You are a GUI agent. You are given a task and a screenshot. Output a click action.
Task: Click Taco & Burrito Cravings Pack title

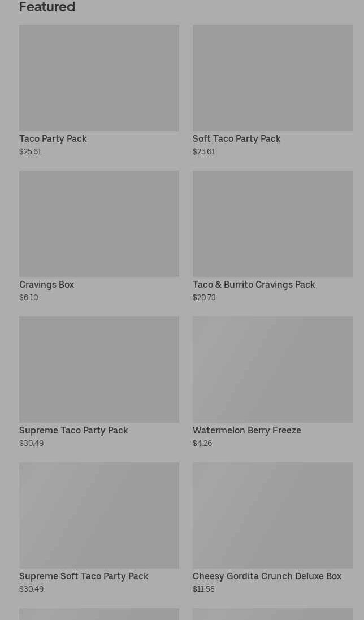click(254, 285)
